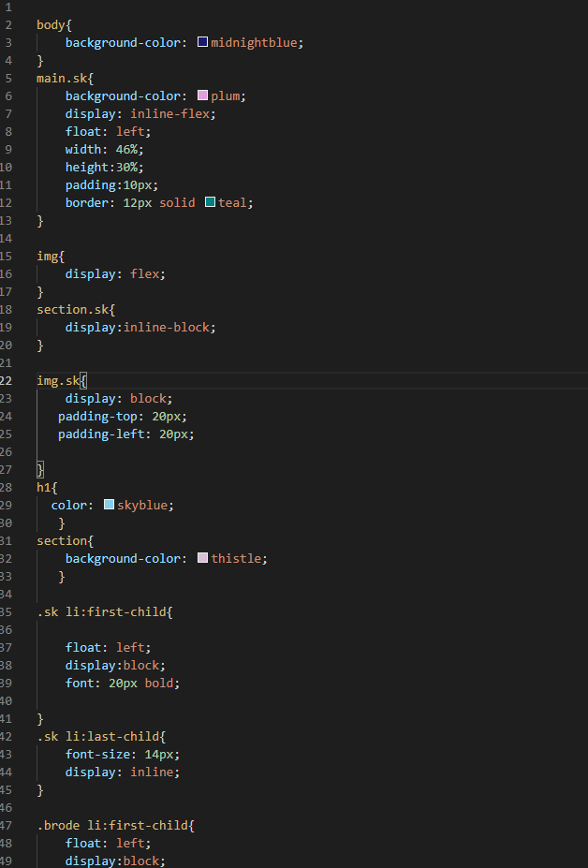This screenshot has width=588, height=868.
Task: Click the 'section.sk{' selector
Action: (76, 309)
